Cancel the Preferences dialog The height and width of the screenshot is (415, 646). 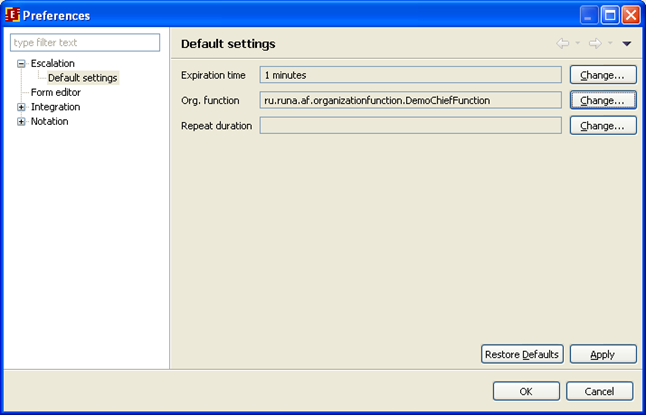click(599, 391)
